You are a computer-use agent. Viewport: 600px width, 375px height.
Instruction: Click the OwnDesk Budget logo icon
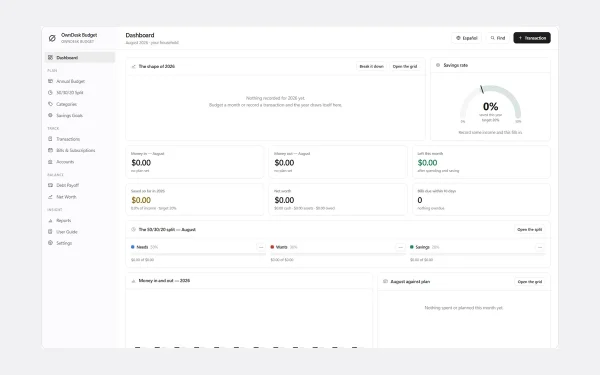tap(52, 38)
